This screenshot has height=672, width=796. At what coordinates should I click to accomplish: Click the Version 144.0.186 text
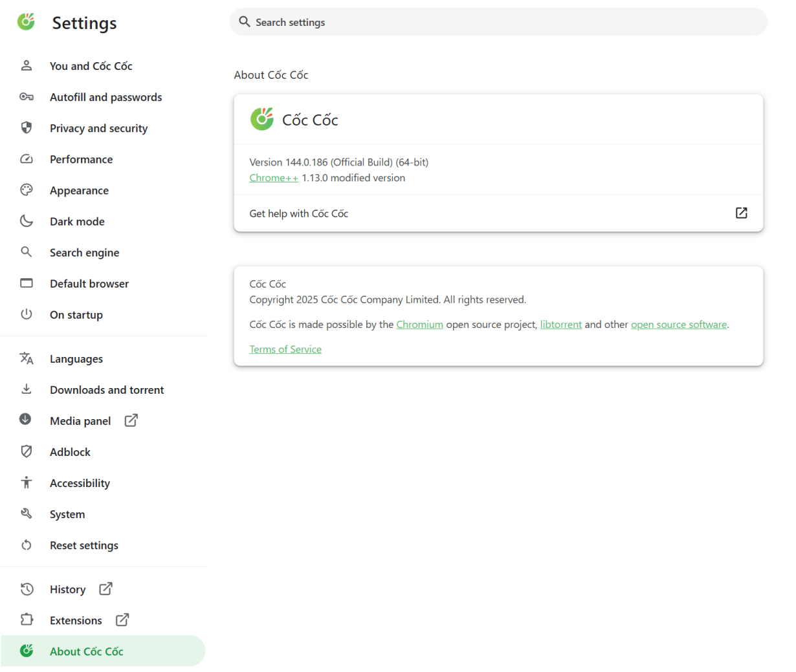point(338,162)
